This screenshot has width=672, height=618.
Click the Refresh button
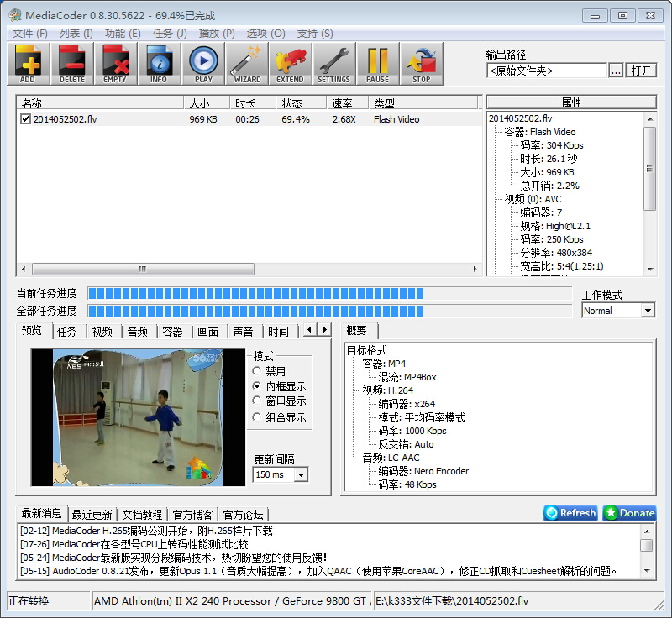pos(570,513)
